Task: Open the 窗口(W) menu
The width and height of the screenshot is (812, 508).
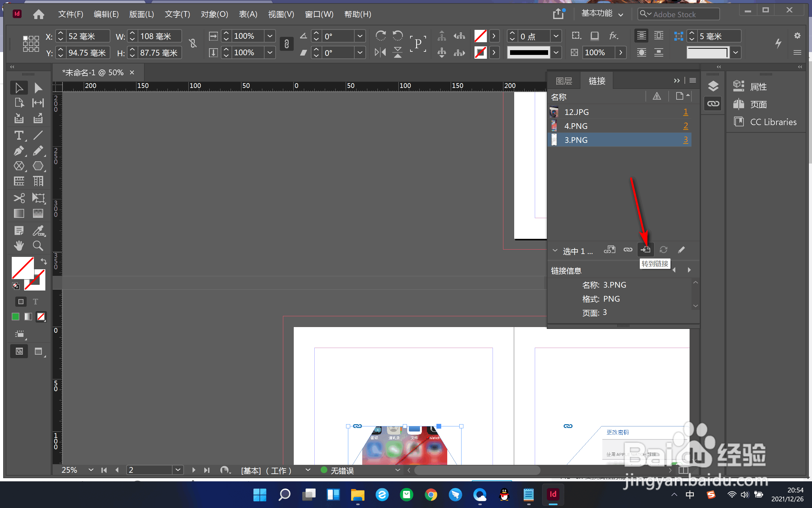Action: pyautogui.click(x=319, y=14)
